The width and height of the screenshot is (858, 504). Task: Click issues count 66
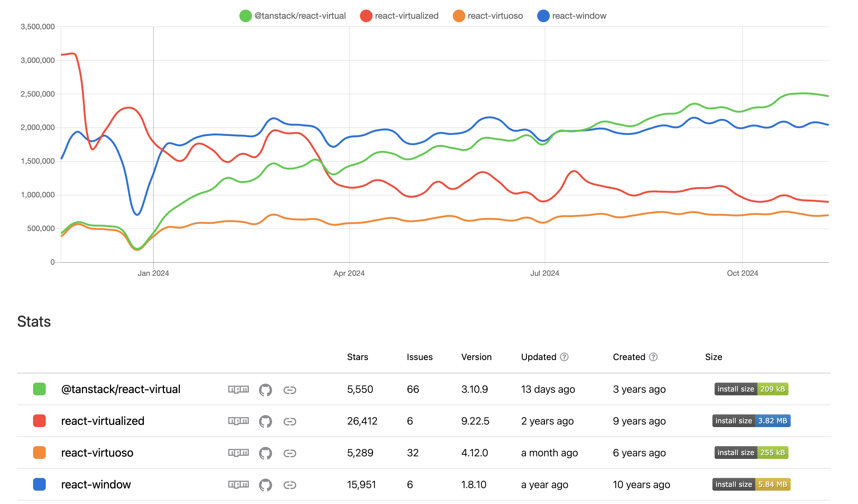click(413, 389)
